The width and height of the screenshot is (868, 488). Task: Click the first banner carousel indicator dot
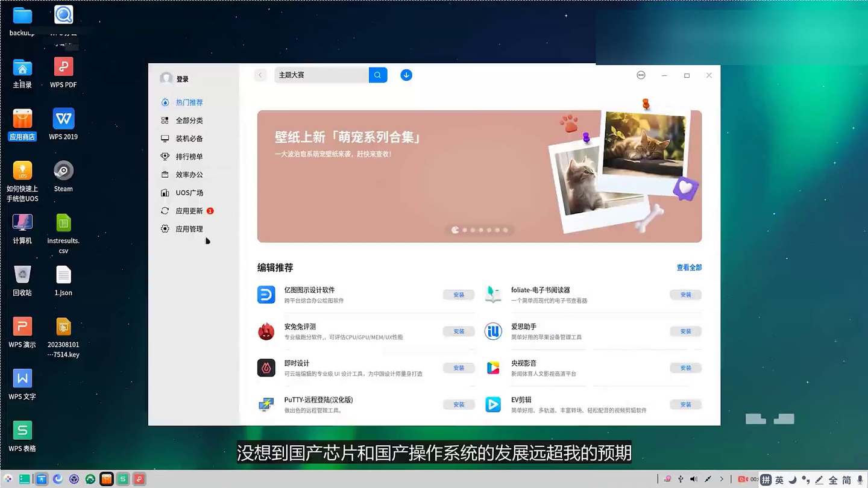tap(455, 230)
